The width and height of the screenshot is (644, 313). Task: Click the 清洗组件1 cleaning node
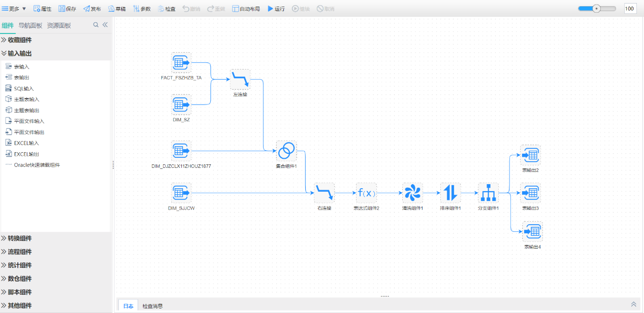coord(412,193)
